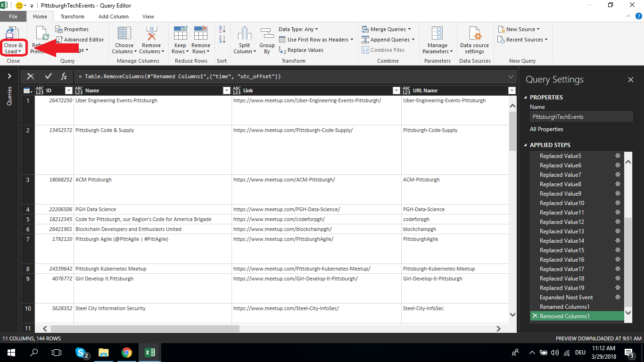Cancel the formula edit with the X icon

pos(31,76)
